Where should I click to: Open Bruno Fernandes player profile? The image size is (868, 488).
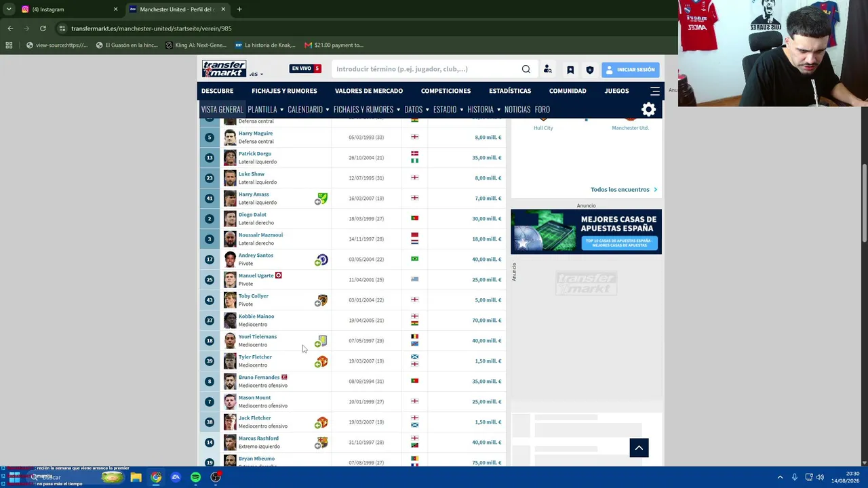(259, 378)
